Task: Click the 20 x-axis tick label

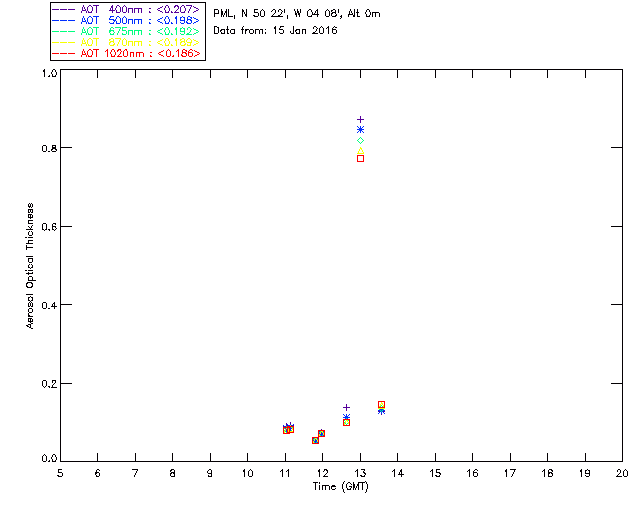Action: point(622,473)
